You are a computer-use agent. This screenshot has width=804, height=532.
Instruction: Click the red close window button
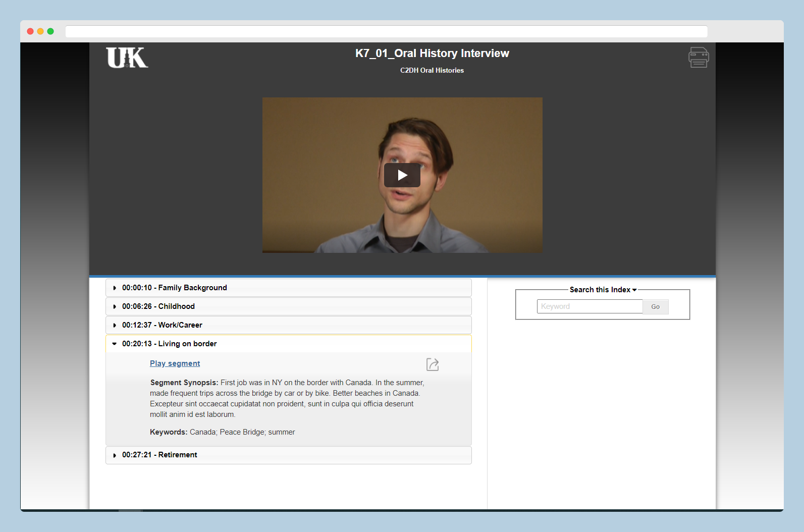30,31
